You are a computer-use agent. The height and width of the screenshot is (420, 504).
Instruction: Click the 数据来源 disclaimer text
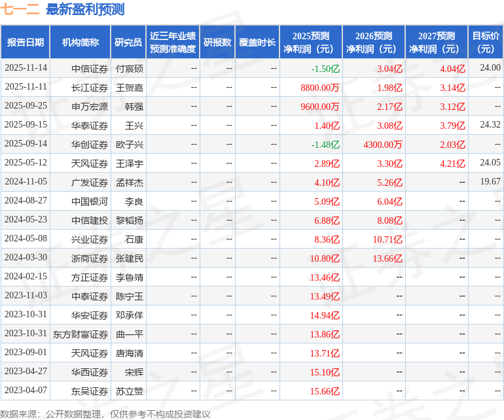tap(105, 414)
